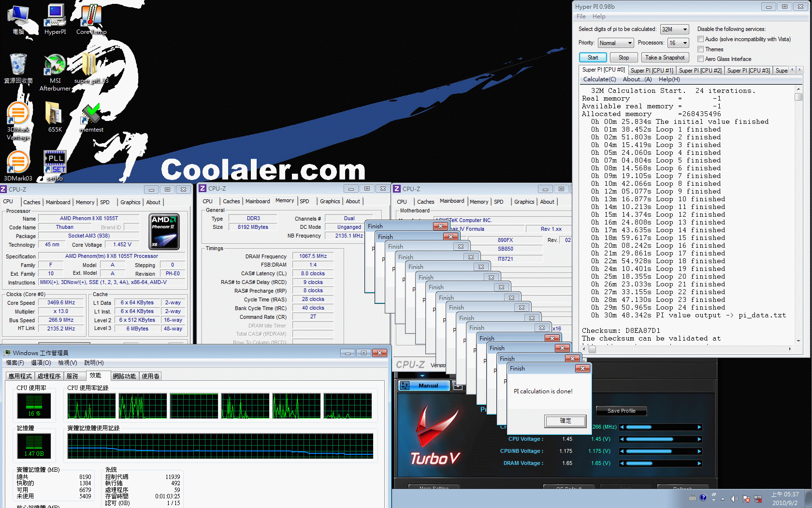
Task: Switch to Super PI [CPU #1] tab
Action: 652,71
